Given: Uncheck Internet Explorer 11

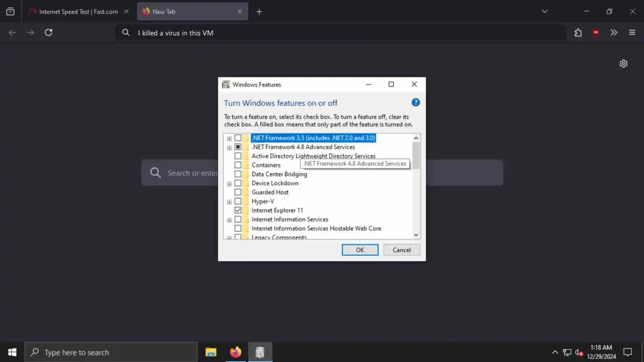Looking at the screenshot, I should [x=238, y=210].
